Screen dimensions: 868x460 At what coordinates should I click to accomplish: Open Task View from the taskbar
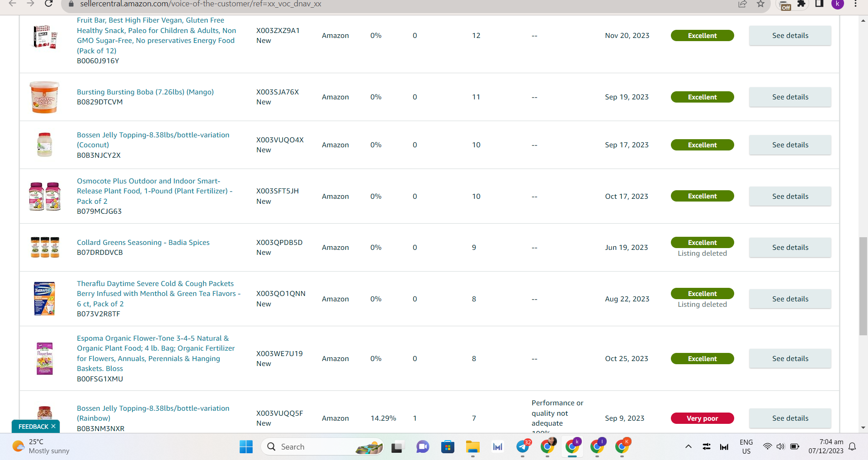[397, 447]
